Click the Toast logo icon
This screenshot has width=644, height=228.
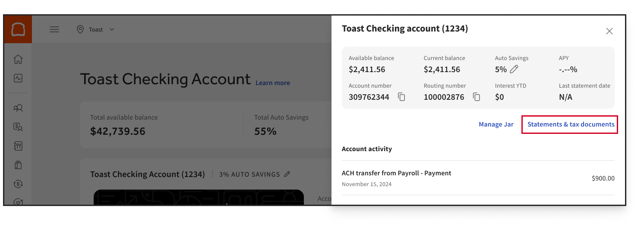(x=18, y=29)
